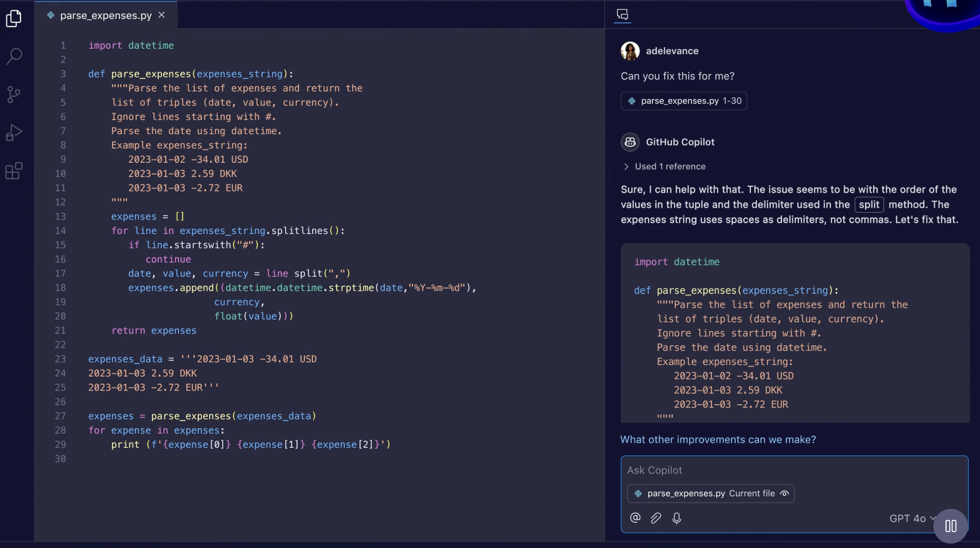This screenshot has width=980, height=548.
Task: Open the Explorer files icon in activity bar
Action: (x=14, y=18)
